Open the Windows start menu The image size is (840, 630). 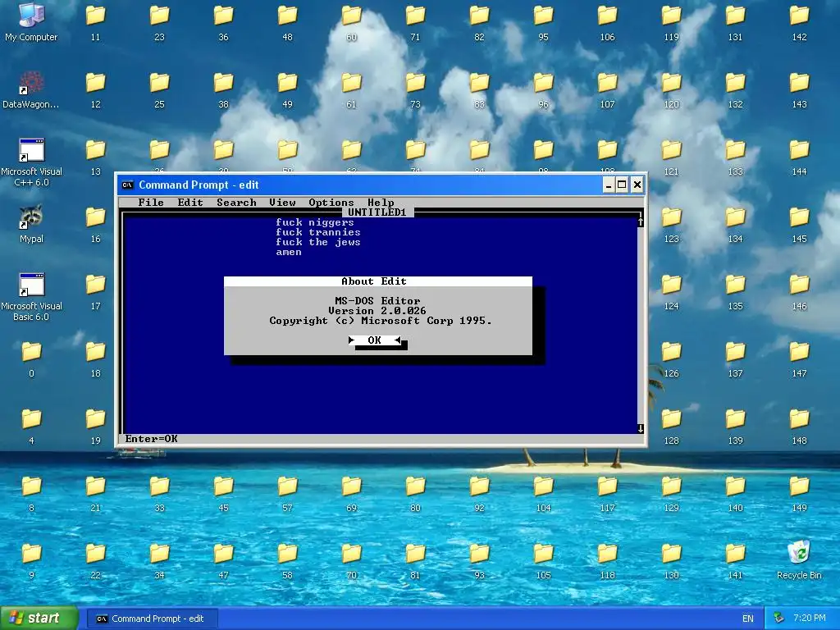(x=39, y=619)
